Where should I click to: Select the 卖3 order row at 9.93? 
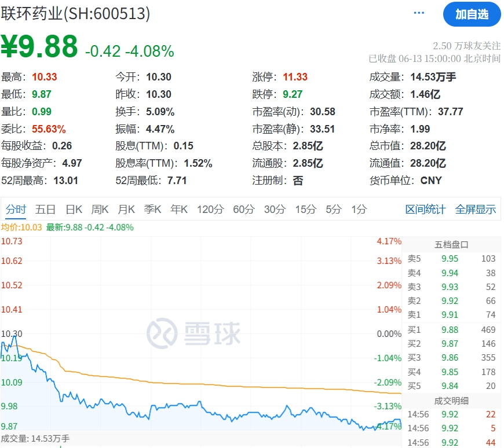point(451,287)
